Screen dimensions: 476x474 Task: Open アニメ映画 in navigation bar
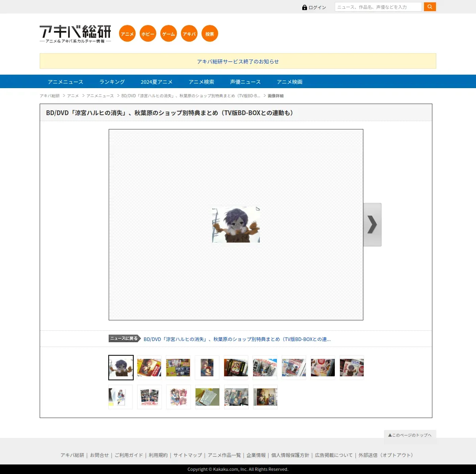point(290,82)
